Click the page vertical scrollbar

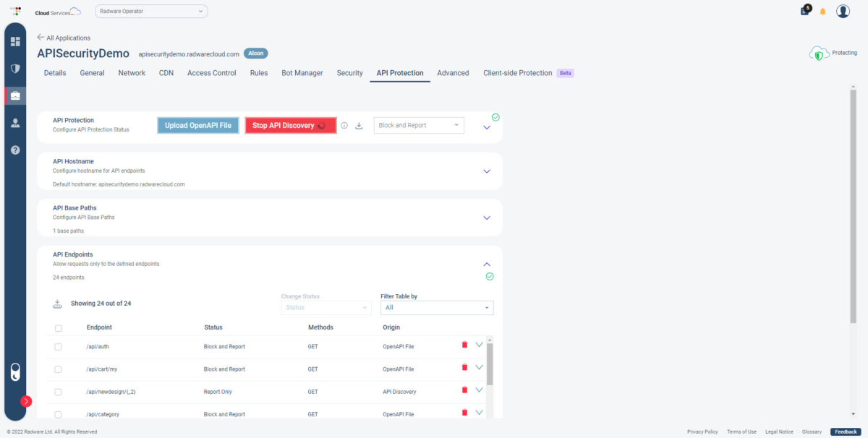tap(854, 206)
